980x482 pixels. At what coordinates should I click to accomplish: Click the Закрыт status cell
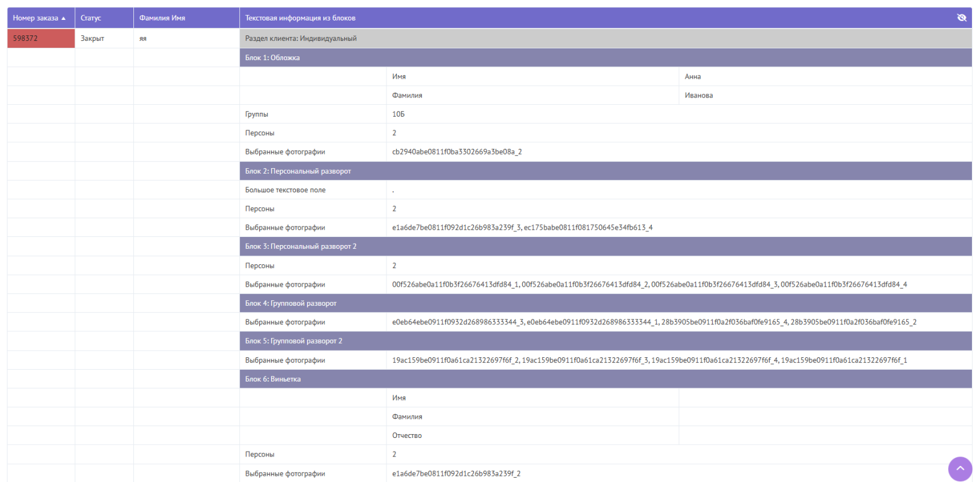coord(92,38)
